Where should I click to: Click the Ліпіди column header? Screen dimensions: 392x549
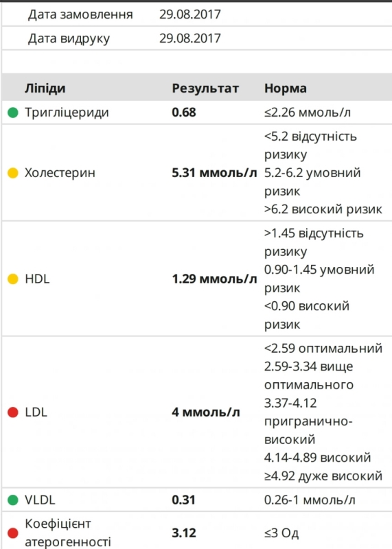tap(45, 89)
